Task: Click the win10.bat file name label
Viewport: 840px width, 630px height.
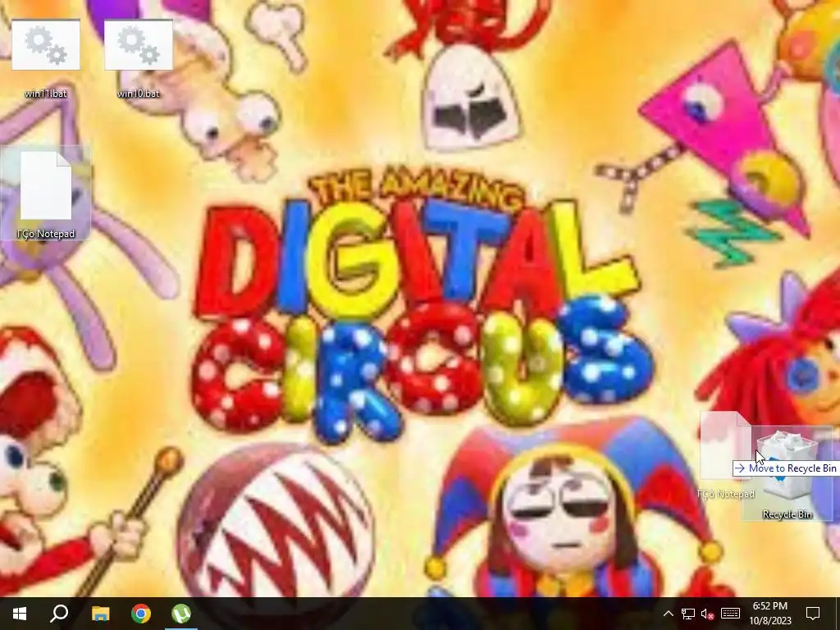Action: coord(138,94)
